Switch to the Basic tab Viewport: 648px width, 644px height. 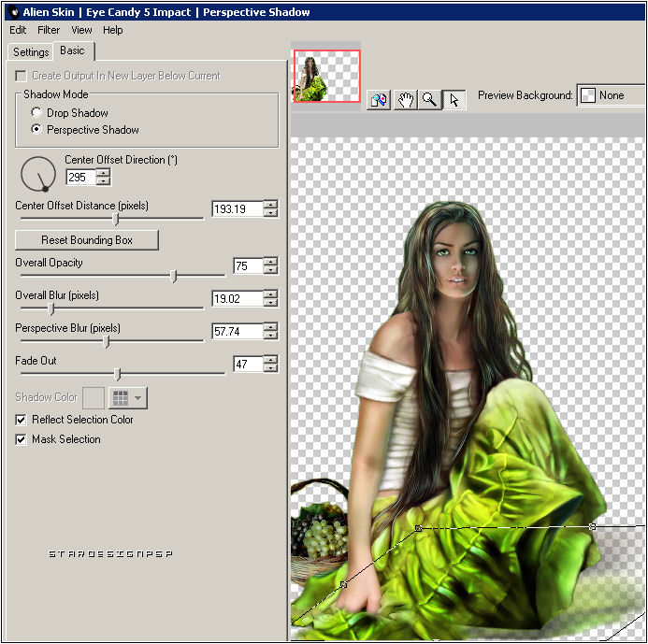pyautogui.click(x=73, y=50)
